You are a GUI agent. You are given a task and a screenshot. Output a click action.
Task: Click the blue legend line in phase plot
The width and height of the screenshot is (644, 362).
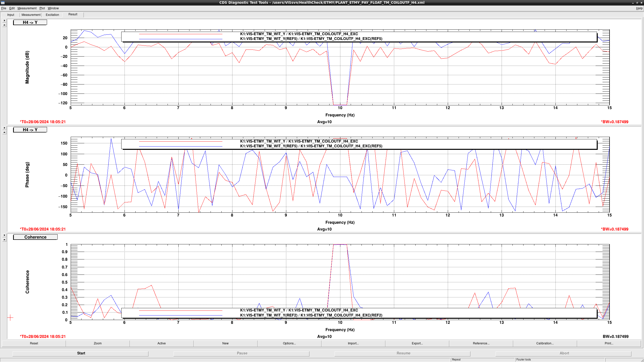click(x=181, y=146)
